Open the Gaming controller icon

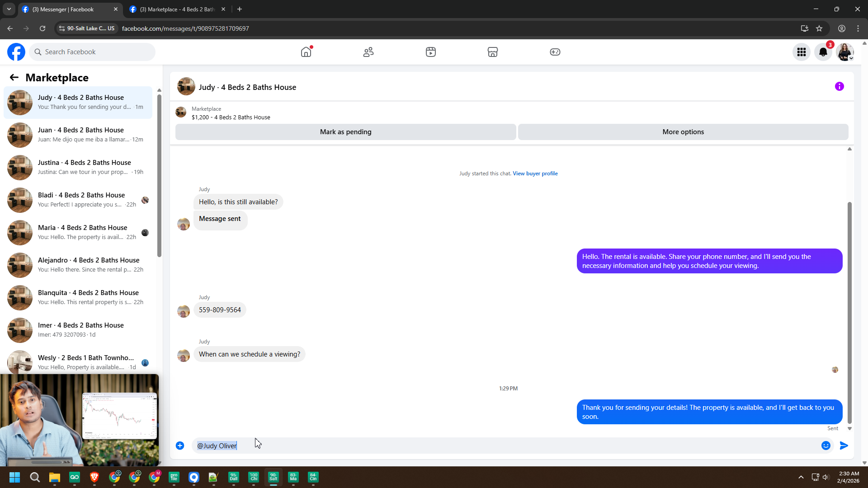(x=555, y=52)
